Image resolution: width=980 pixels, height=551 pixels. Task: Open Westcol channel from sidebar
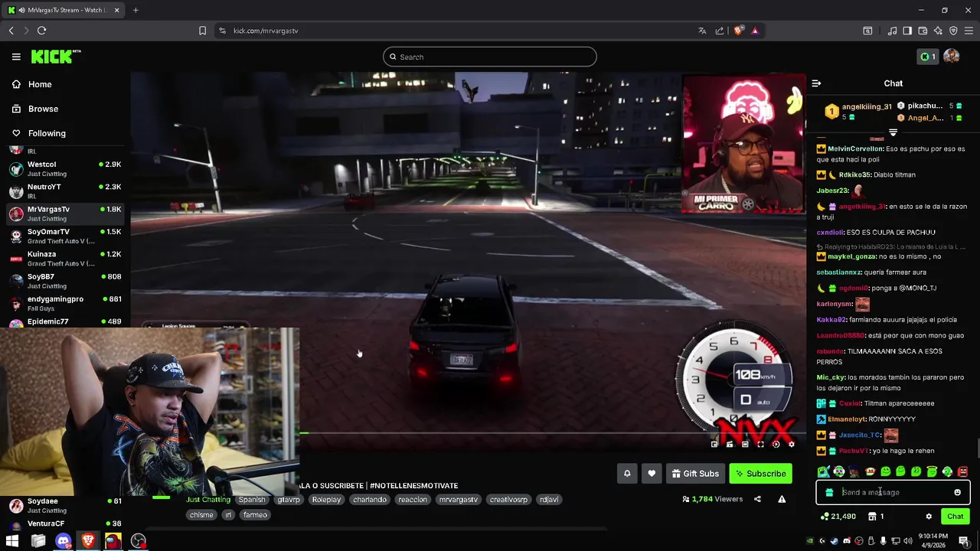[x=65, y=169]
